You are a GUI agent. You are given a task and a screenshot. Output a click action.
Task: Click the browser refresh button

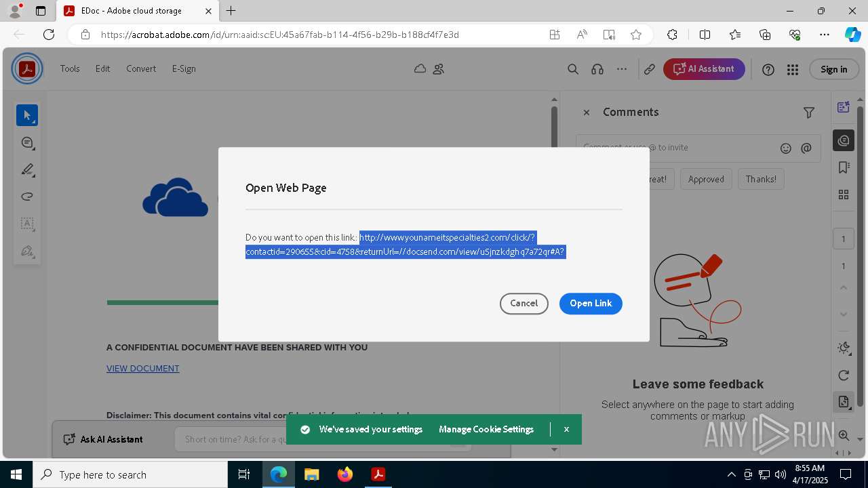pos(49,35)
